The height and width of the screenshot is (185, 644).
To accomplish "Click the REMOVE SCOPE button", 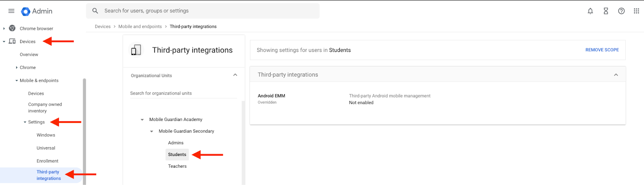I will (602, 50).
